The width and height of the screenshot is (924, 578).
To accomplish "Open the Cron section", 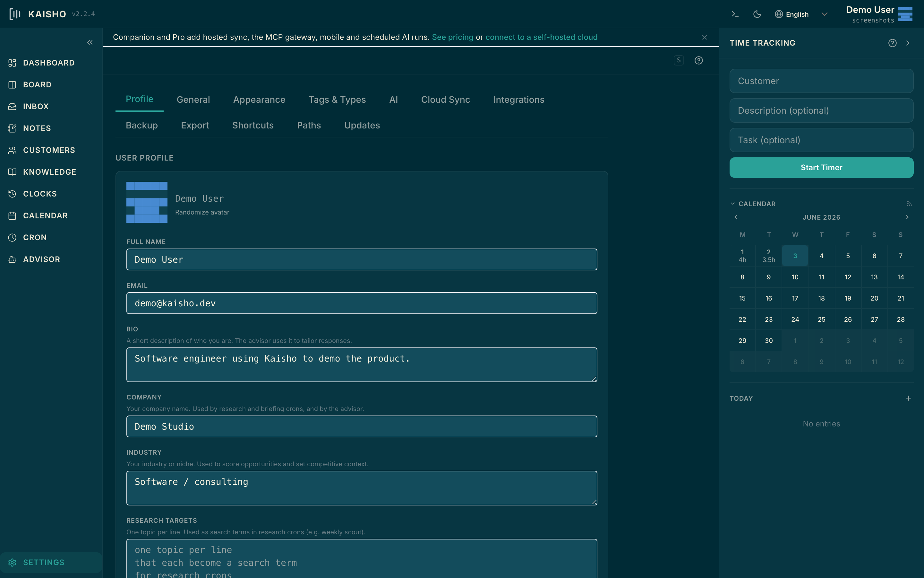I will tap(51, 237).
